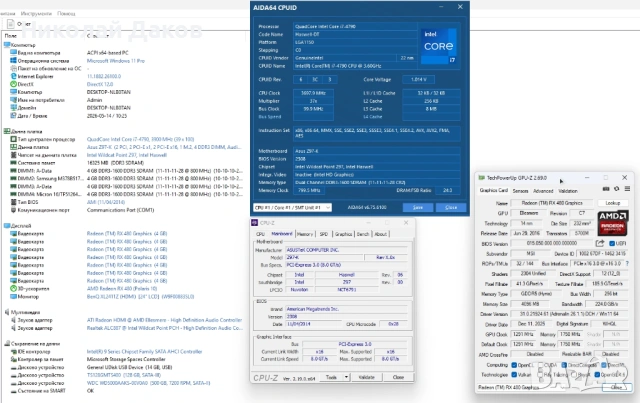
Task: Collapse the Storage category in AIDA64 list
Action: 6,344
